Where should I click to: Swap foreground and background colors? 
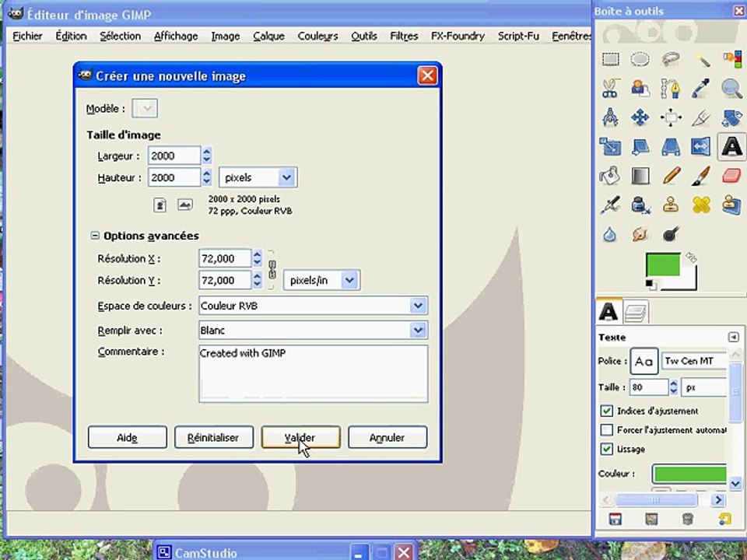pos(691,257)
